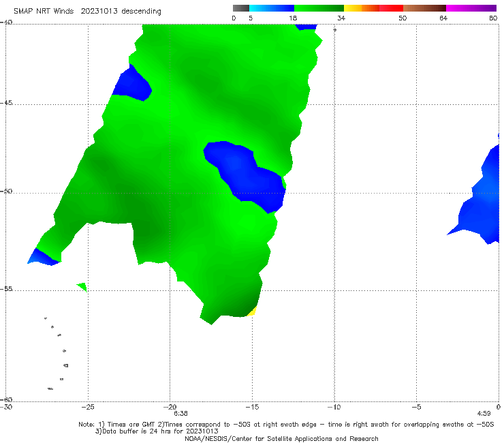The height and width of the screenshot is (443, 504).
Task: Click the magenta-purple segment of the color bar
Action: tap(471, 8)
